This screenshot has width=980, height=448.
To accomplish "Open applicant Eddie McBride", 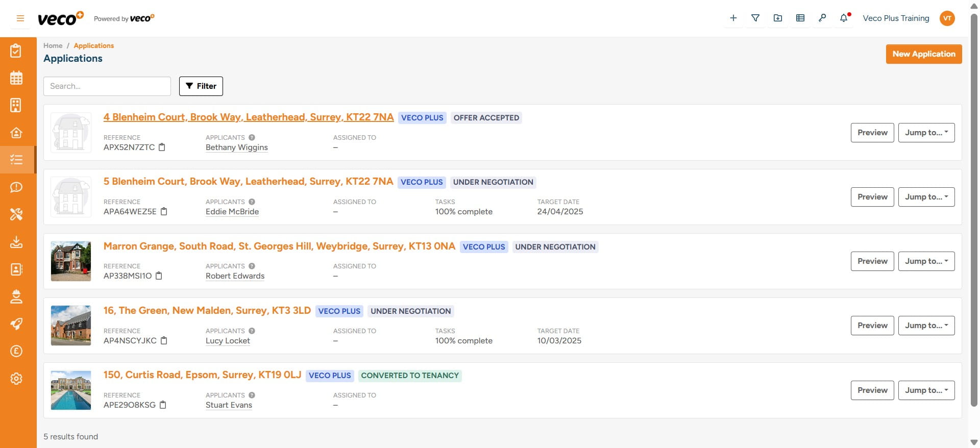I will tap(232, 212).
